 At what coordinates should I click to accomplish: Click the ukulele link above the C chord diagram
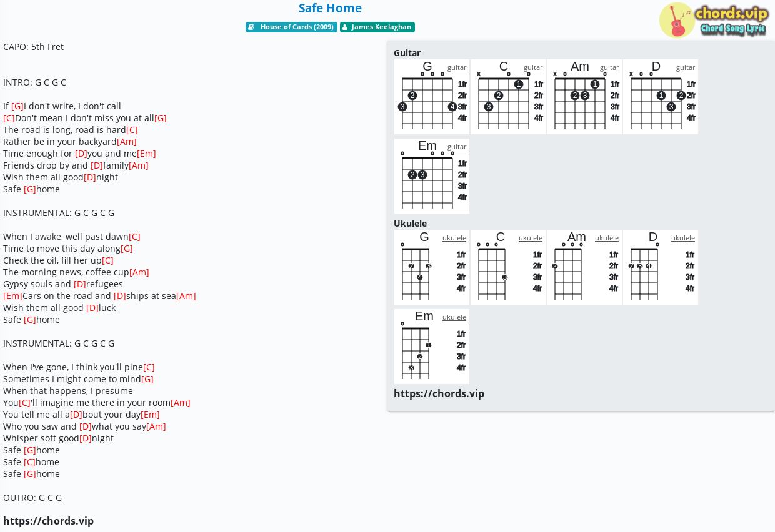click(531, 238)
